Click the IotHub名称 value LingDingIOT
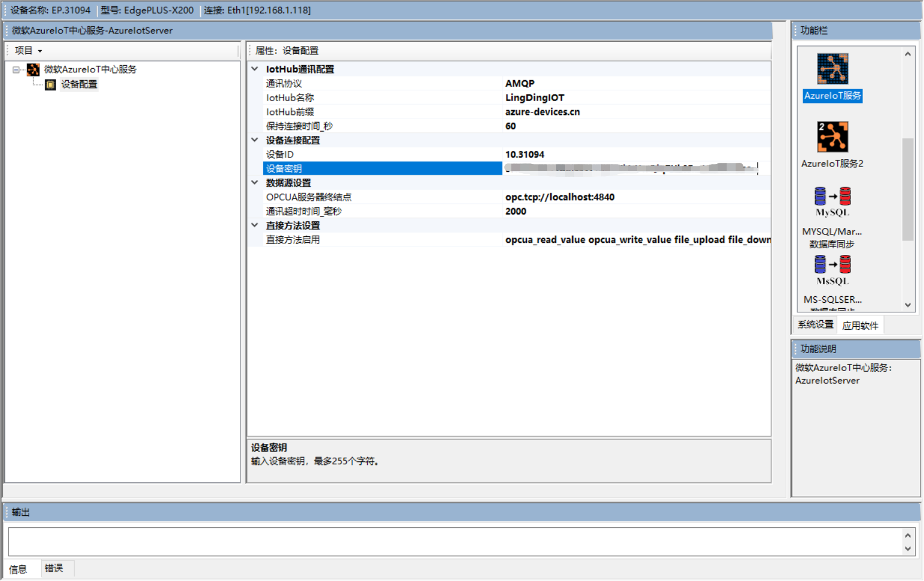 click(535, 98)
